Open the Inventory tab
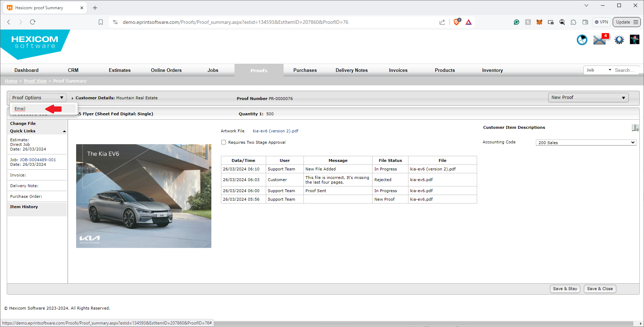Image resolution: width=644 pixels, height=327 pixels. pos(492,70)
